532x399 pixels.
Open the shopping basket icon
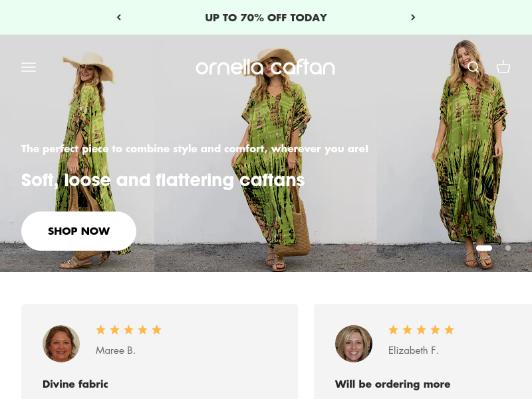point(503,67)
